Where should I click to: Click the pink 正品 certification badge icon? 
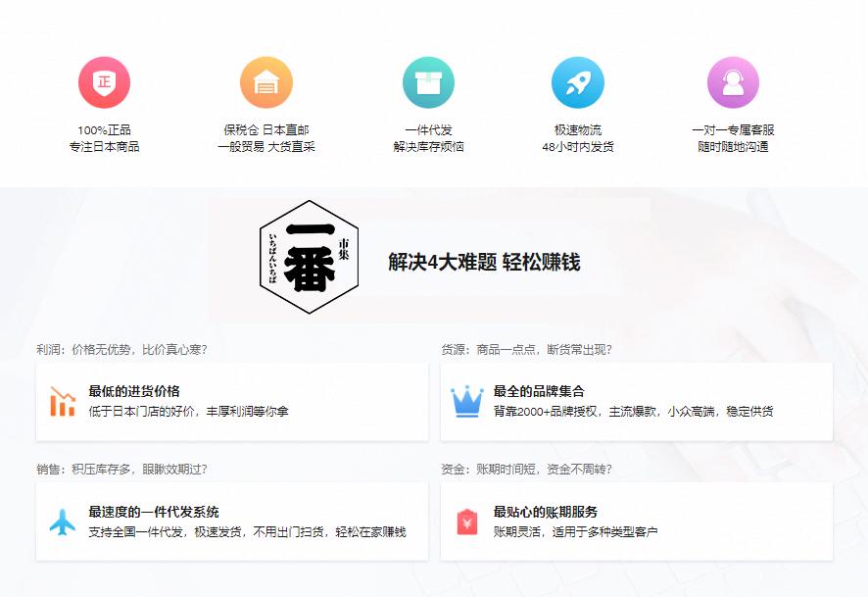coord(104,84)
